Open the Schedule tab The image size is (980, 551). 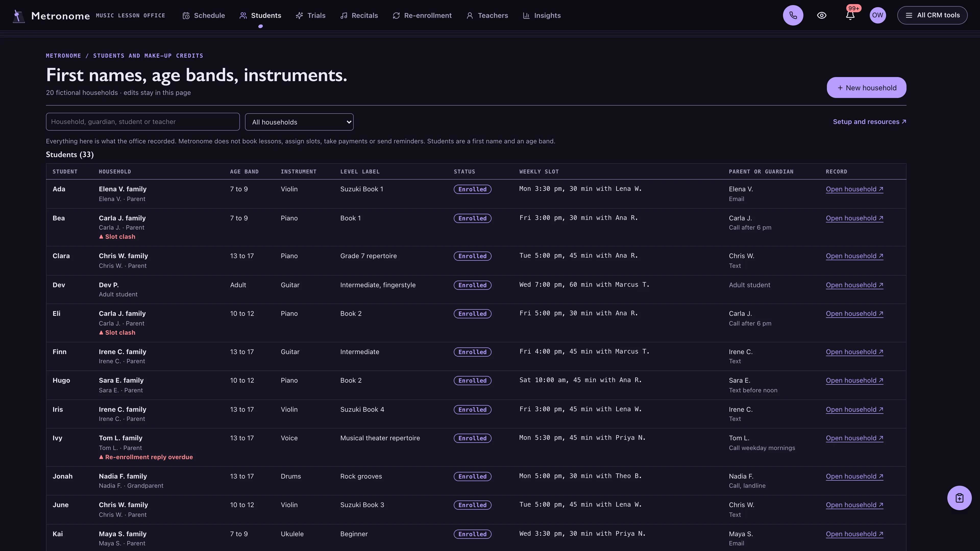(204, 16)
